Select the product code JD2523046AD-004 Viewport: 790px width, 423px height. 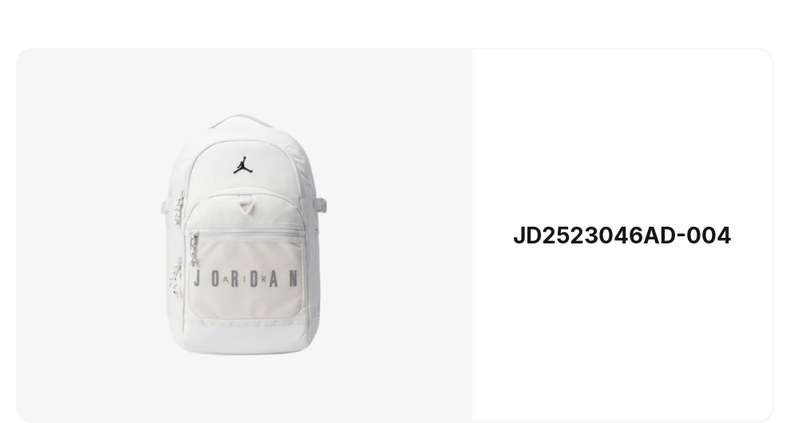[x=622, y=236]
